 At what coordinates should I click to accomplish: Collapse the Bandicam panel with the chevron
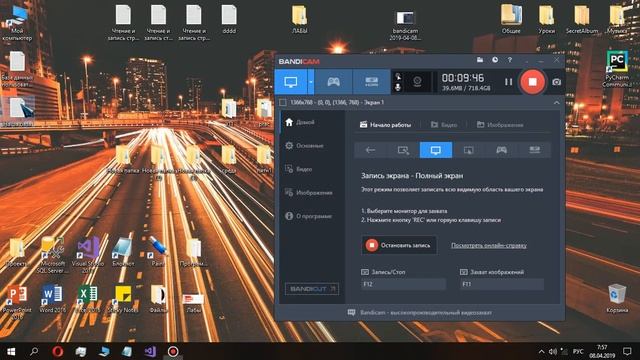[556, 102]
